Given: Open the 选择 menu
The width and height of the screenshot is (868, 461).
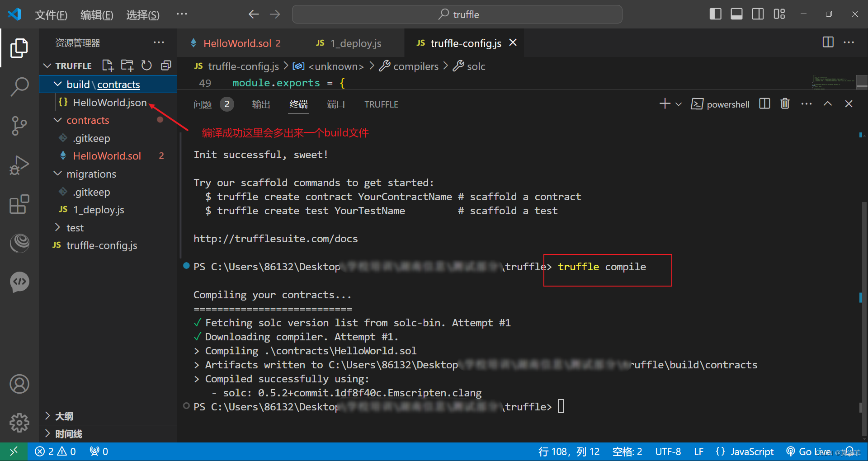Looking at the screenshot, I should (143, 15).
